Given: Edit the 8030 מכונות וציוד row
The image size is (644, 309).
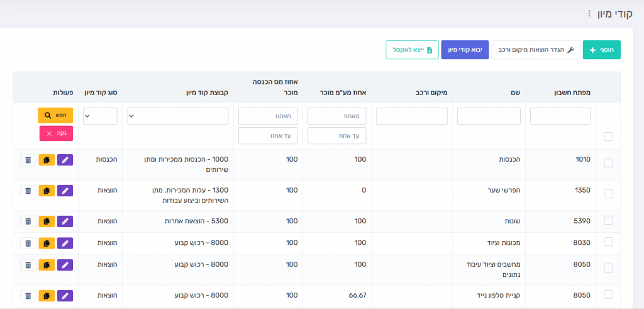Looking at the screenshot, I should [65, 243].
